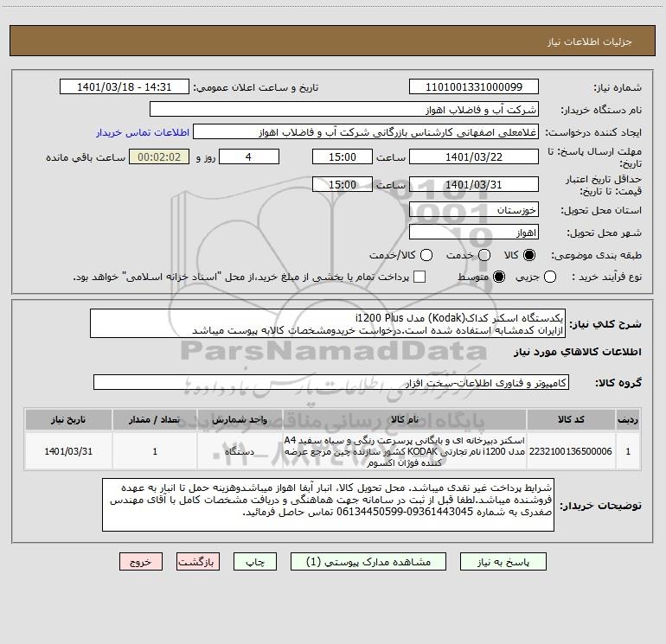Image resolution: width=666 pixels, height=644 pixels.
Task: Click the province field خوزستان
Action: pos(474,210)
